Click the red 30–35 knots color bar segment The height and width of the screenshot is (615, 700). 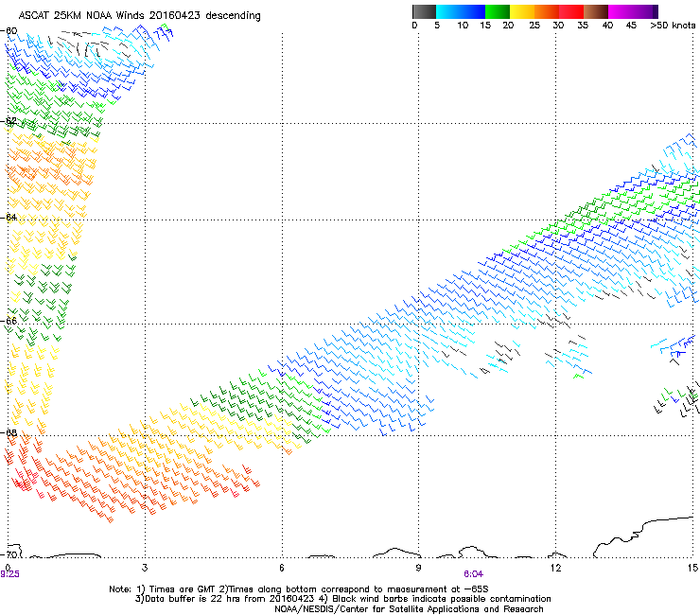tap(571, 11)
